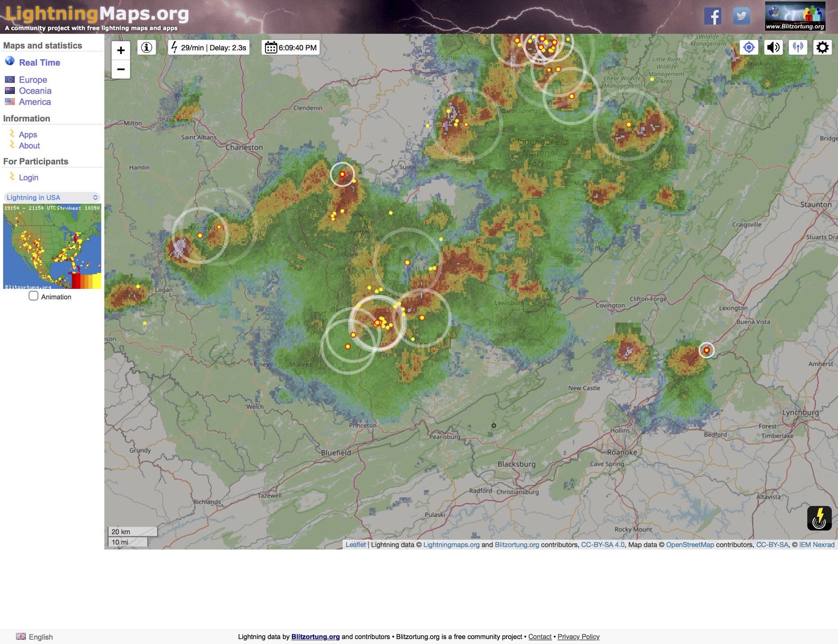
Task: Open the Contact footer link
Action: click(540, 637)
